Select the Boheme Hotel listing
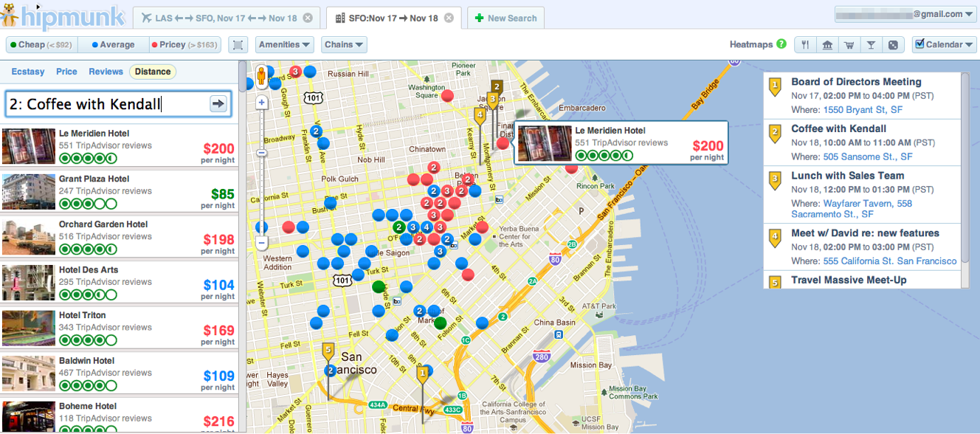 [119, 415]
